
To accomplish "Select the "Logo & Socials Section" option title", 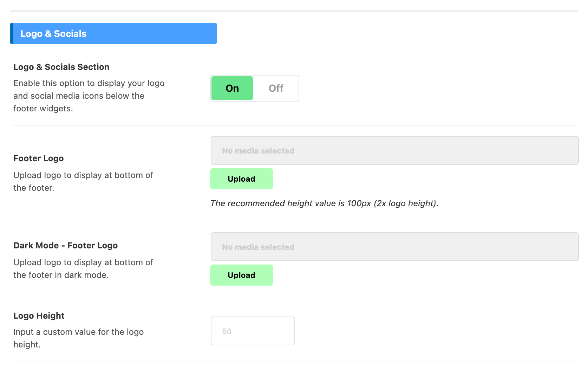I will point(61,67).
